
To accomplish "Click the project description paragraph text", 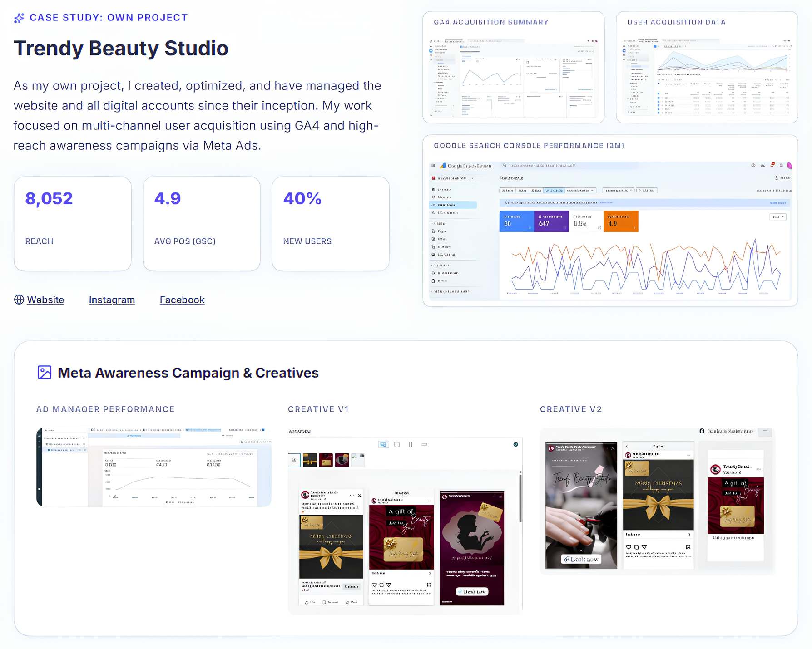I will 197,116.
